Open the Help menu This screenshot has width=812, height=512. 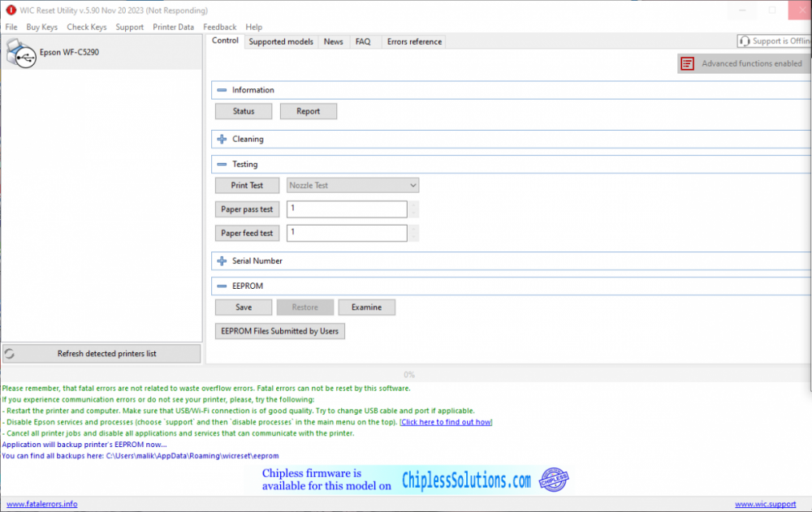253,27
